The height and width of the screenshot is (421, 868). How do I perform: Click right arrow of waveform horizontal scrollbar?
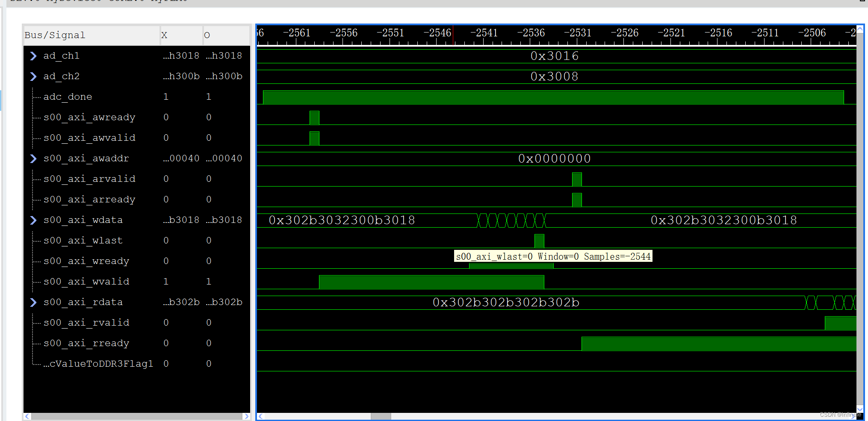coord(852,416)
